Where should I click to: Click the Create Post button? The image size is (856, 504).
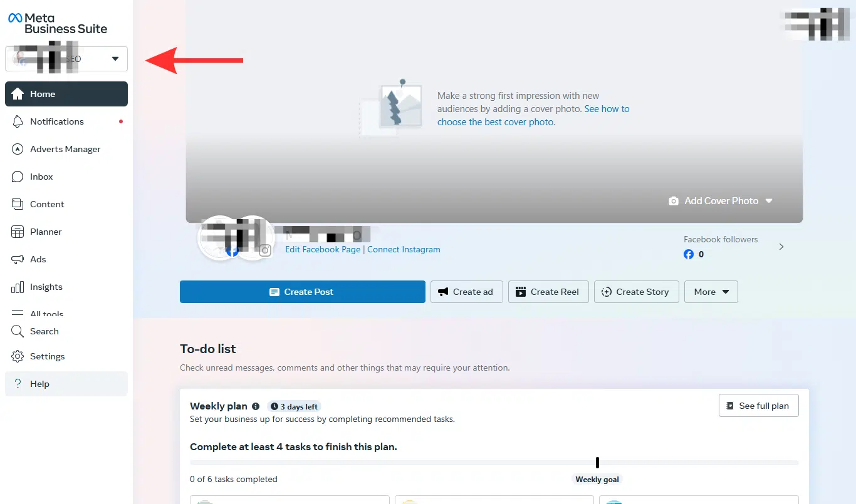point(303,292)
